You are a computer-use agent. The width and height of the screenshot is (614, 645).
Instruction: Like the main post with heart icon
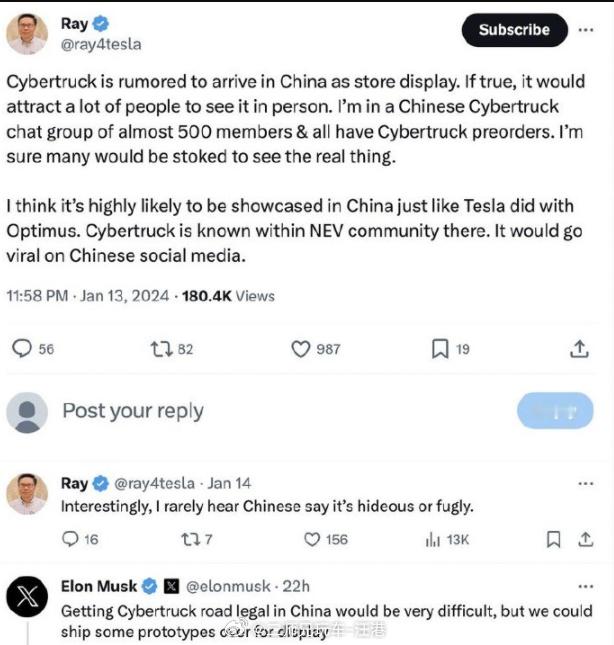click(x=301, y=349)
